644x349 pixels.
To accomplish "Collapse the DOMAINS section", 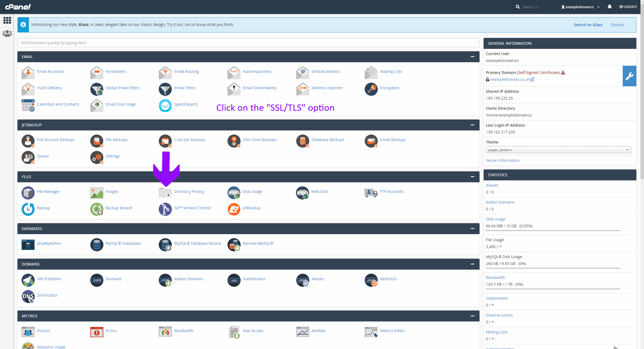I will click(x=472, y=264).
